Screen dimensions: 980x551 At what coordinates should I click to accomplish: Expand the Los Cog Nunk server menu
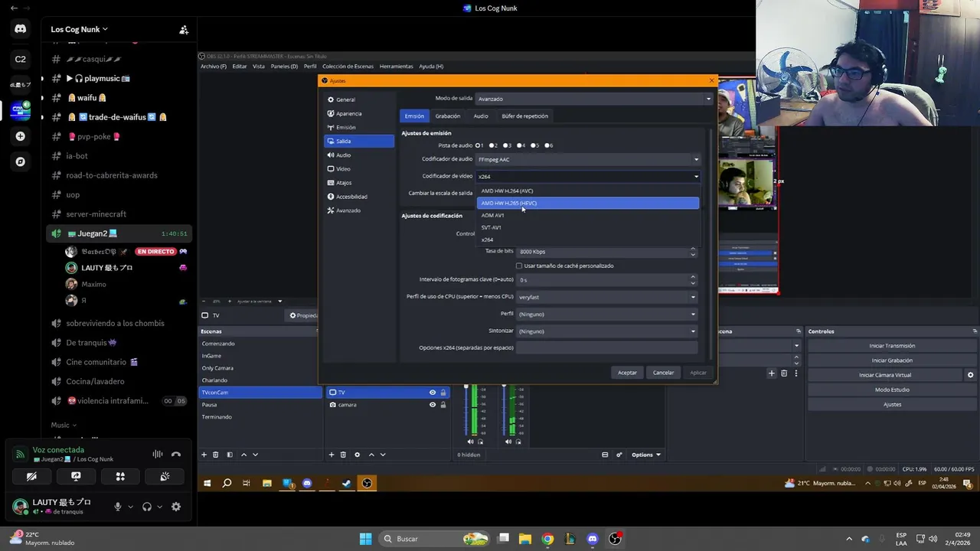coord(80,29)
